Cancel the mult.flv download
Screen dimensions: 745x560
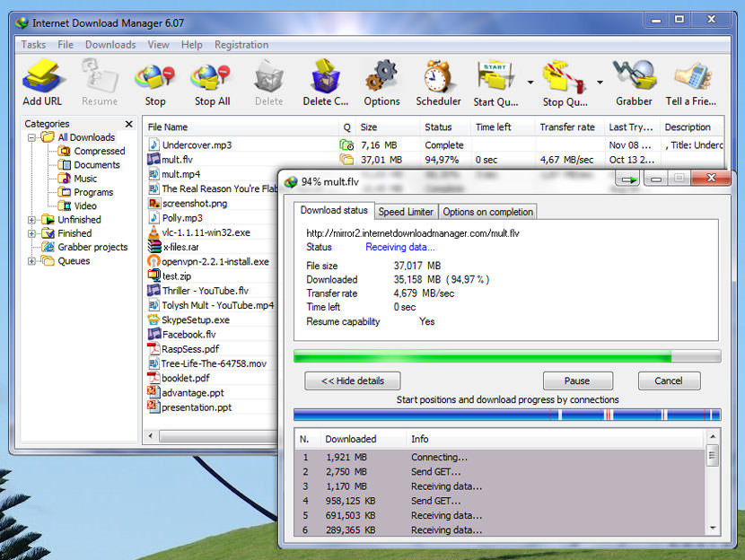pyautogui.click(x=669, y=381)
